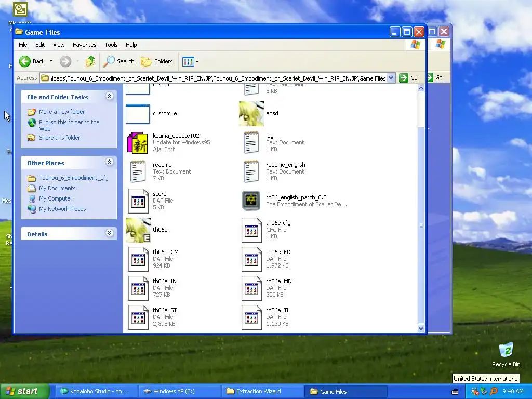Open My Network Places link

pos(62,209)
